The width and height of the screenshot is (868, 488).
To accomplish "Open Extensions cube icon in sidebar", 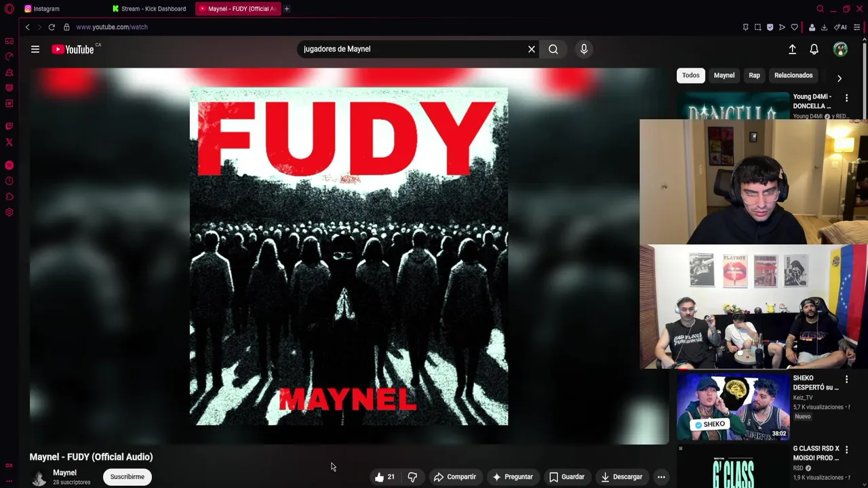I will (9, 197).
